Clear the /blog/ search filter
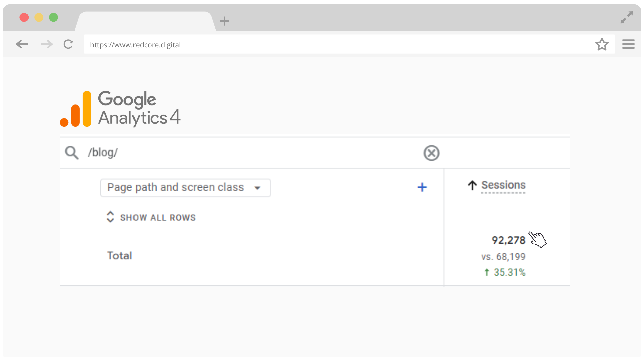The image size is (644, 362). tap(431, 153)
